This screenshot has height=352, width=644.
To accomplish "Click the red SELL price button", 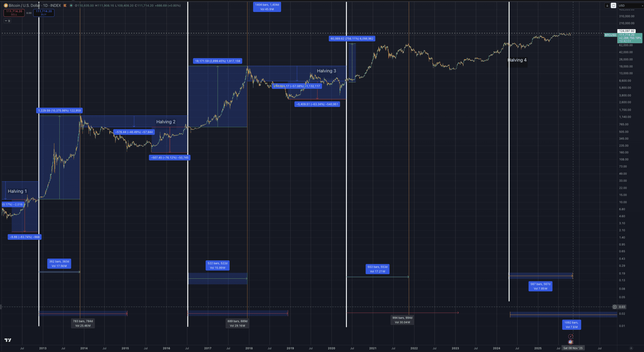I will [14, 13].
